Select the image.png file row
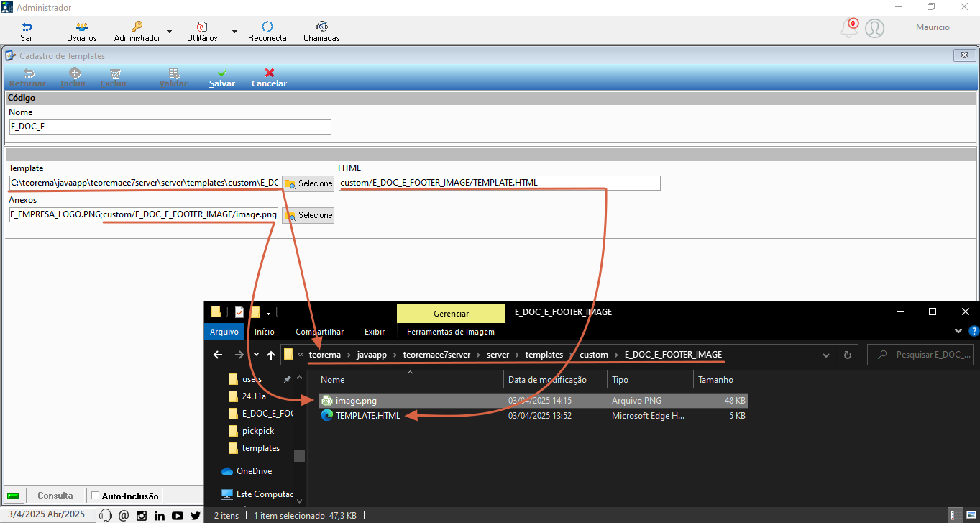This screenshot has height=523, width=980. point(534,401)
